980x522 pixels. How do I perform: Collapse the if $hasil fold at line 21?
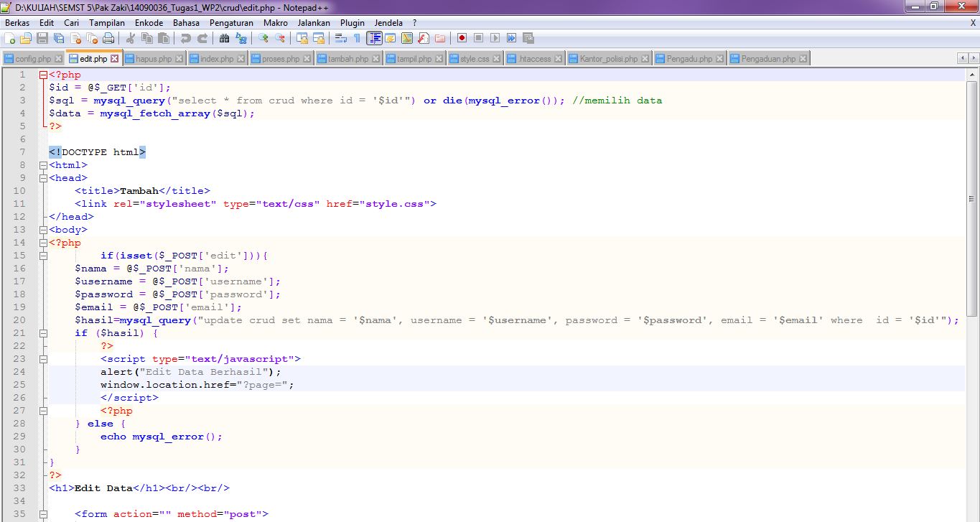coord(43,333)
